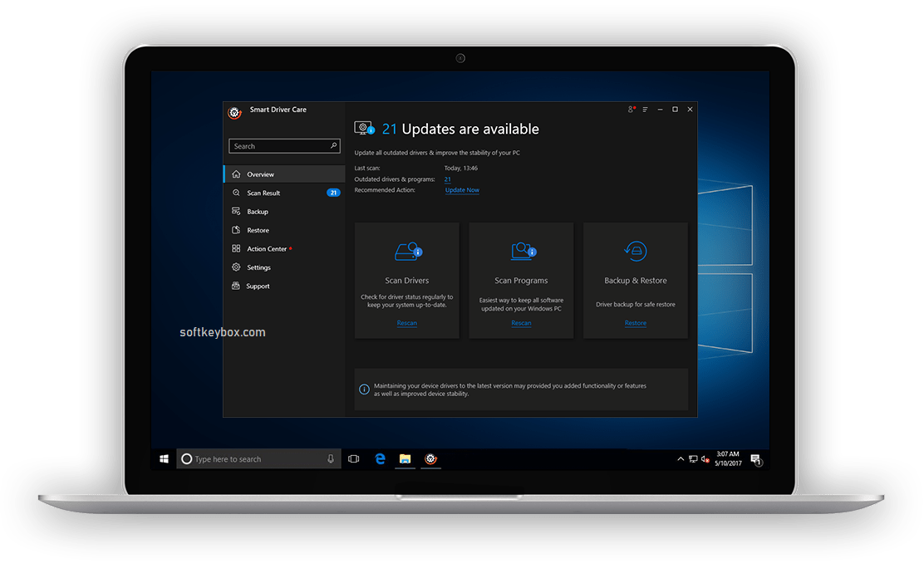The height and width of the screenshot is (568, 924).
Task: Click the Smart Driver Care logo
Action: (x=234, y=112)
